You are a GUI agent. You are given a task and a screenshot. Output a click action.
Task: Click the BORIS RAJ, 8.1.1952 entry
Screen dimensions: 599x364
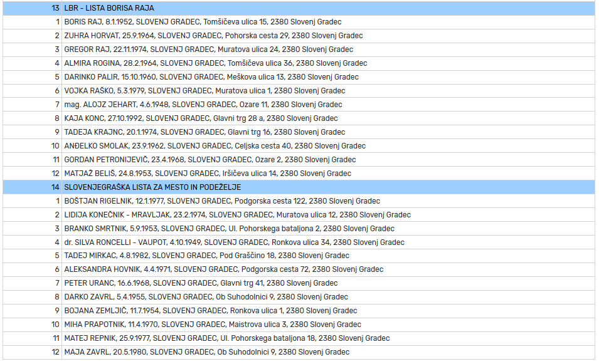click(x=299, y=22)
